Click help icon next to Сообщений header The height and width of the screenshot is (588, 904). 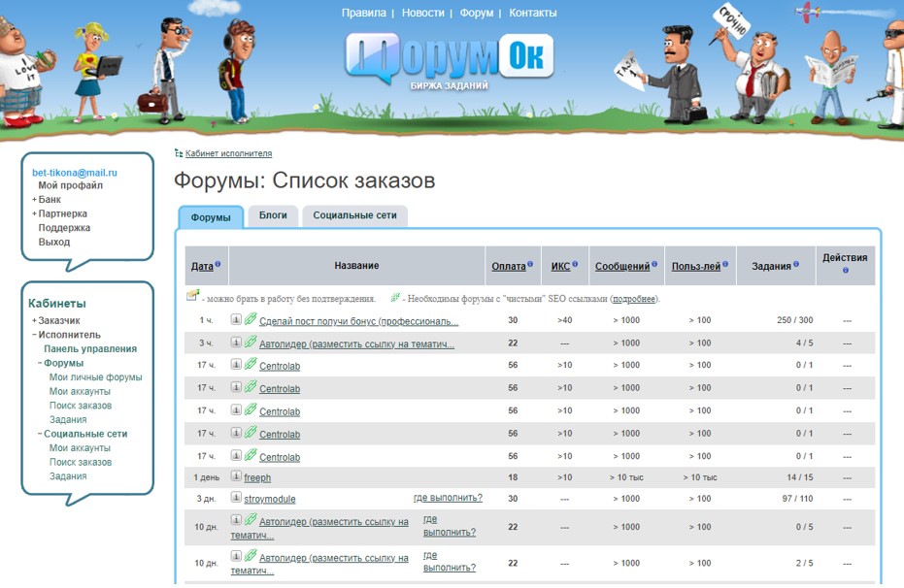click(654, 264)
